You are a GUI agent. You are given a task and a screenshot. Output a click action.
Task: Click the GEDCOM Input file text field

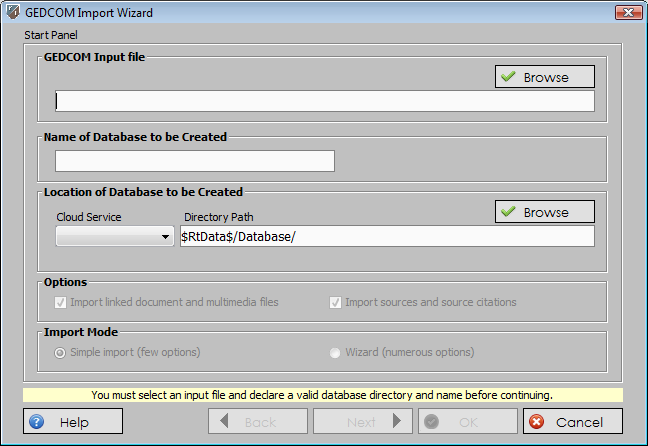[x=324, y=101]
